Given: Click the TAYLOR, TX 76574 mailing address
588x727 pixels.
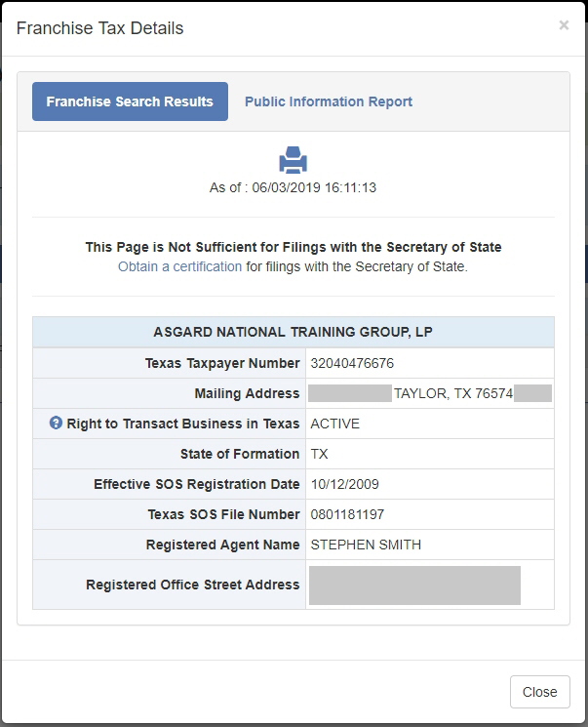Looking at the screenshot, I should click(x=451, y=393).
